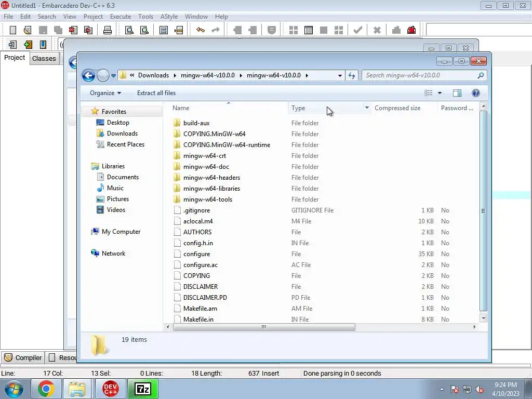This screenshot has height=399, width=532.
Task: Select the build-aux folder
Action: click(x=196, y=123)
